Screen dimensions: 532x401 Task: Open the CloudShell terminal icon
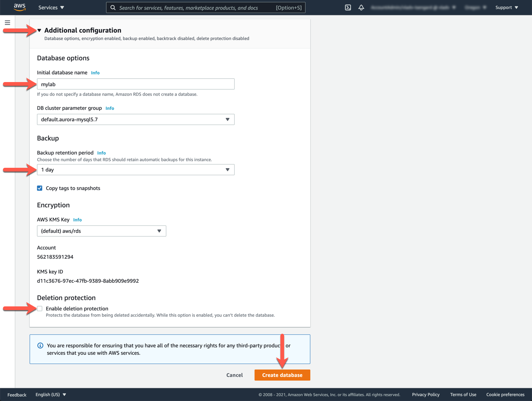pyautogui.click(x=348, y=7)
